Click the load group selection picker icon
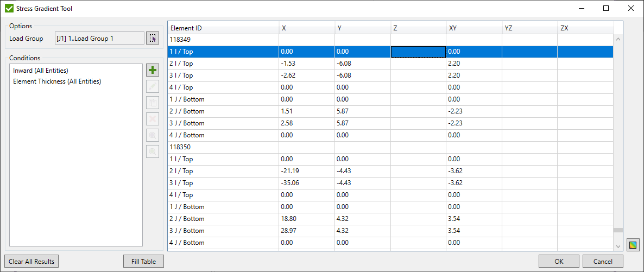Image resolution: width=644 pixels, height=272 pixels. [x=153, y=38]
